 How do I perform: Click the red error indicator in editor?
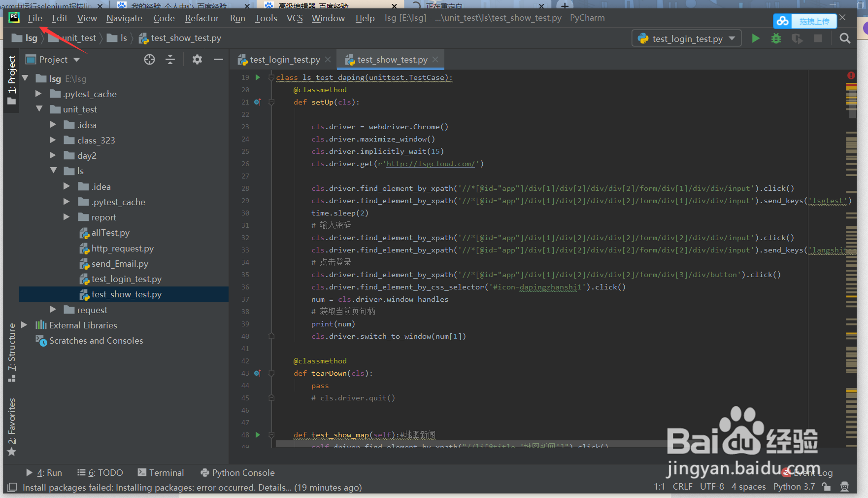(x=851, y=75)
